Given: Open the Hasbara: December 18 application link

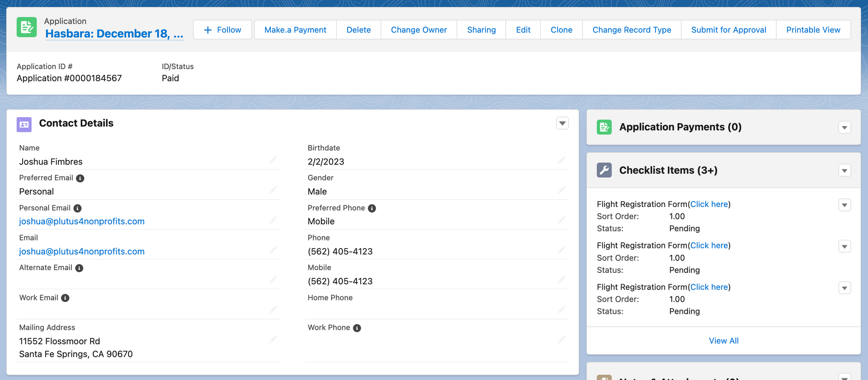Looking at the screenshot, I should click(x=114, y=34).
